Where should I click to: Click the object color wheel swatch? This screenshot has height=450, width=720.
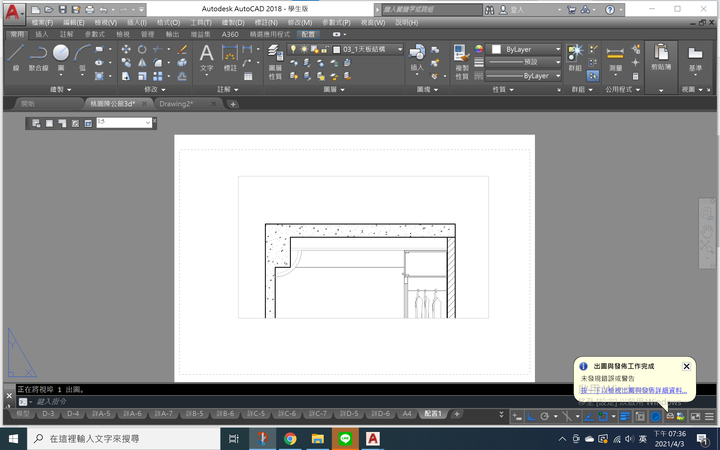pos(480,48)
